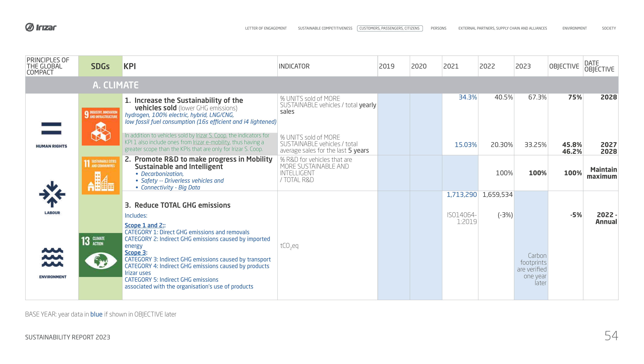The height and width of the screenshot is (364, 644).
Task: Click the 67.3% value for 2023
Action: tap(537, 97)
